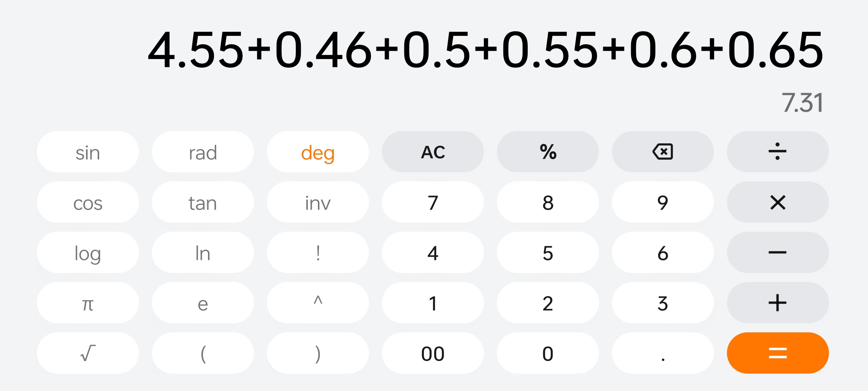Click the expression display field

(x=485, y=50)
